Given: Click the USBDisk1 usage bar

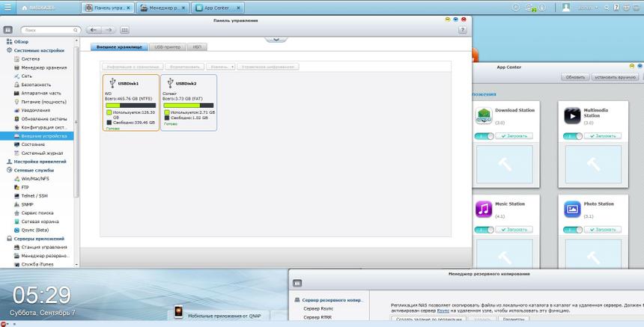Looking at the screenshot, I should coord(130,106).
